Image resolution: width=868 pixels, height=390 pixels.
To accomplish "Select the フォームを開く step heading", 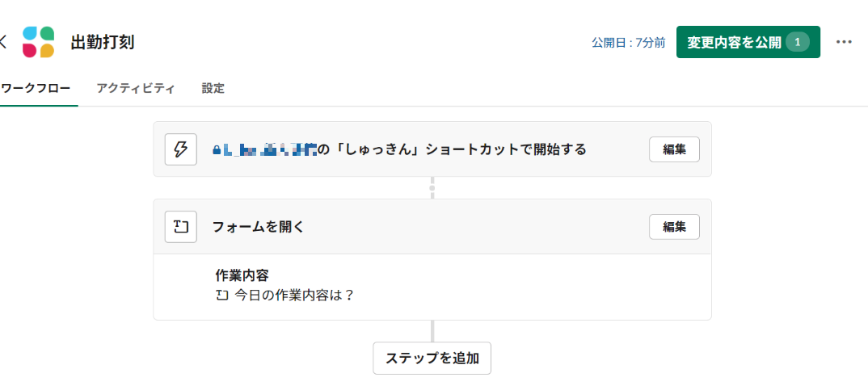I will [x=259, y=227].
